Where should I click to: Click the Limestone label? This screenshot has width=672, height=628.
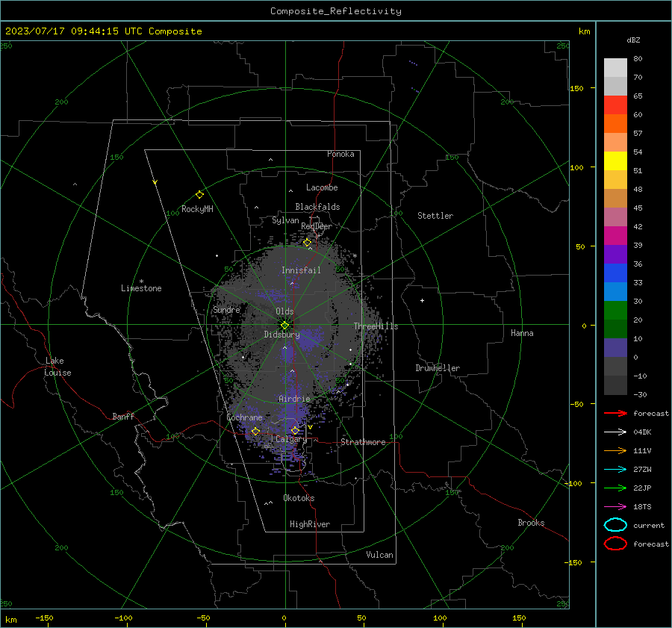[x=141, y=288]
